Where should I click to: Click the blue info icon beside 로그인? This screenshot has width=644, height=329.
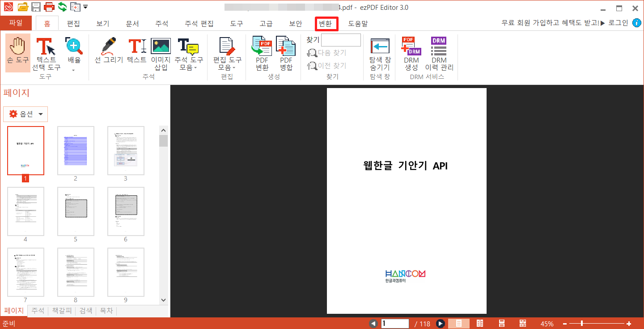tap(636, 23)
